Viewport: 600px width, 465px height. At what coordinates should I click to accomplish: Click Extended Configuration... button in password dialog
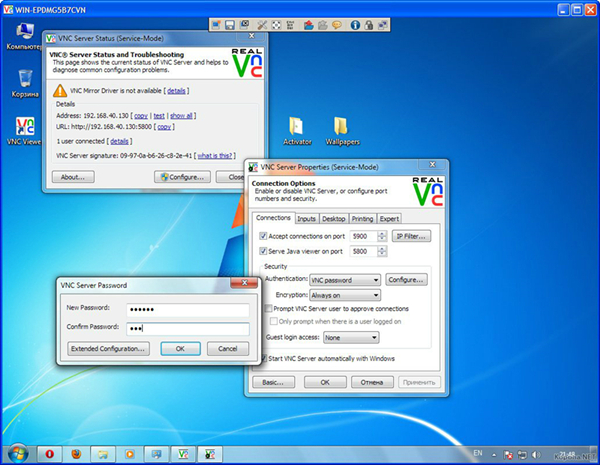click(109, 348)
